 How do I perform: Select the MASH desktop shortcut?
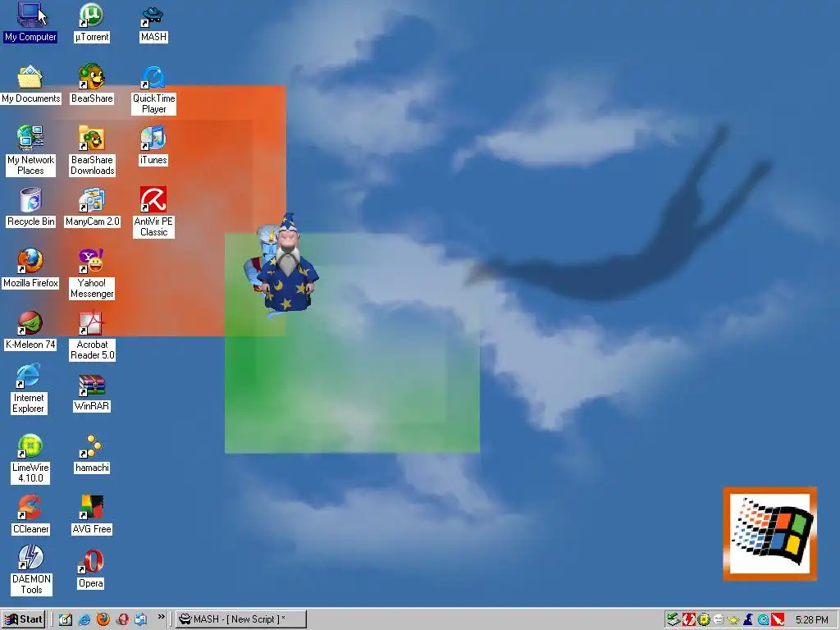click(153, 22)
